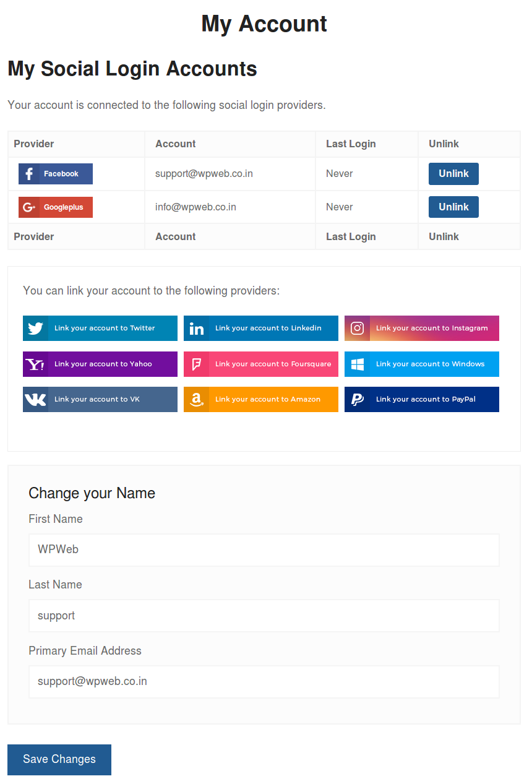532x784 pixels.
Task: Link your account to Foursquare
Action: point(273,364)
